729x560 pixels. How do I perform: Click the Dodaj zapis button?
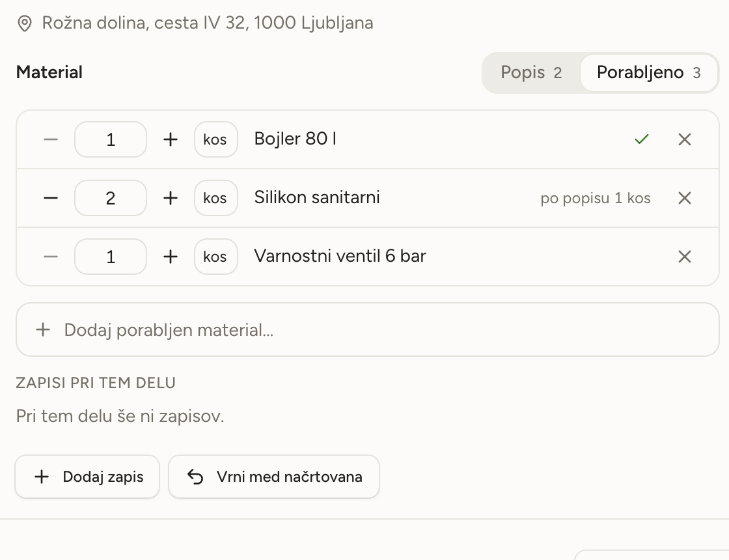[x=87, y=477]
